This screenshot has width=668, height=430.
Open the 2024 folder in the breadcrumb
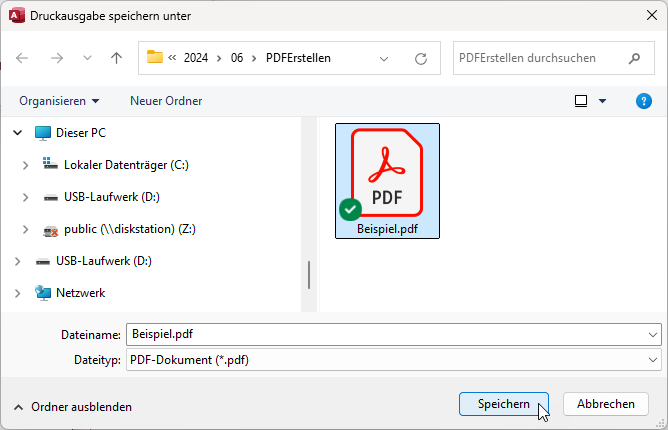tap(196, 58)
